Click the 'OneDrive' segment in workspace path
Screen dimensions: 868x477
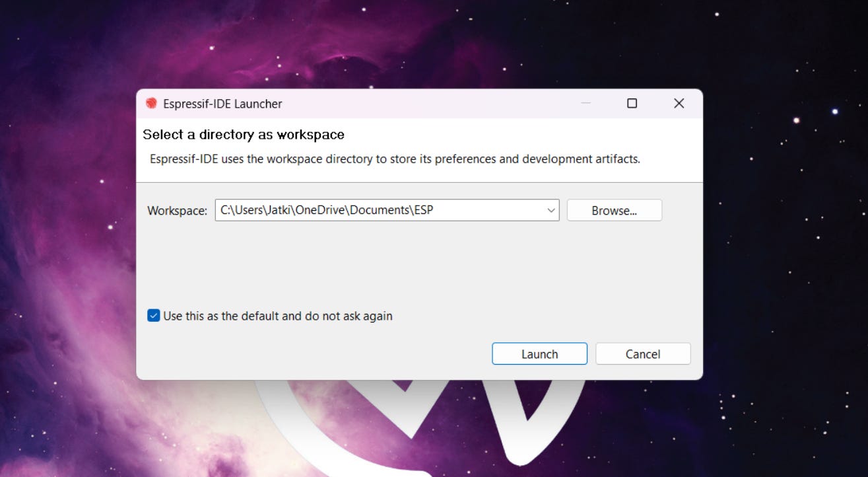point(319,211)
